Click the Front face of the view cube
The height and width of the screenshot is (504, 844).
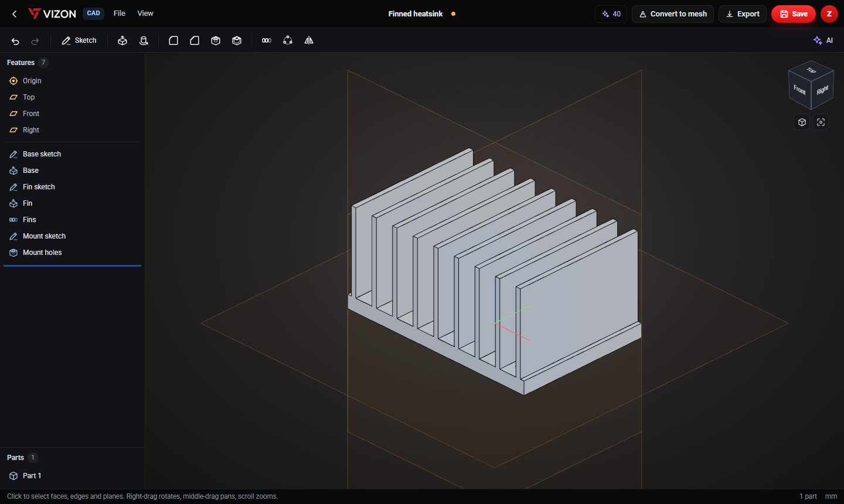[x=799, y=90]
